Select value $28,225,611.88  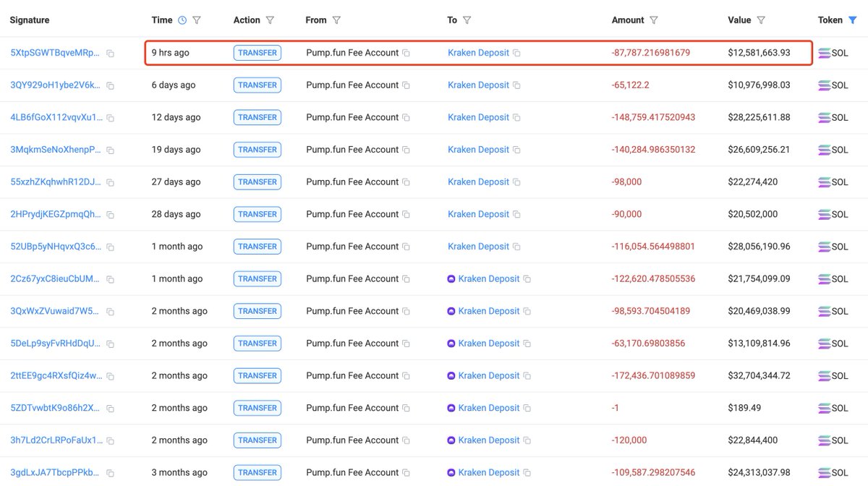pos(759,117)
